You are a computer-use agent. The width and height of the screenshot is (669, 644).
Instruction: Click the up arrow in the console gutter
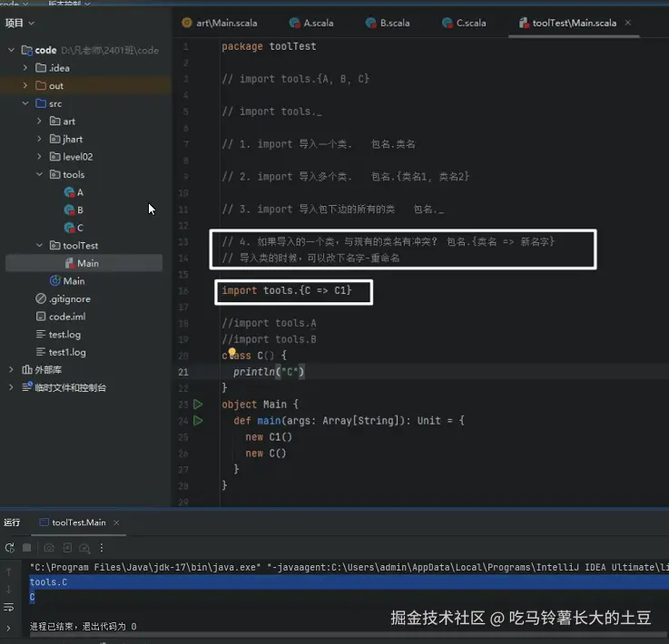tap(8, 572)
